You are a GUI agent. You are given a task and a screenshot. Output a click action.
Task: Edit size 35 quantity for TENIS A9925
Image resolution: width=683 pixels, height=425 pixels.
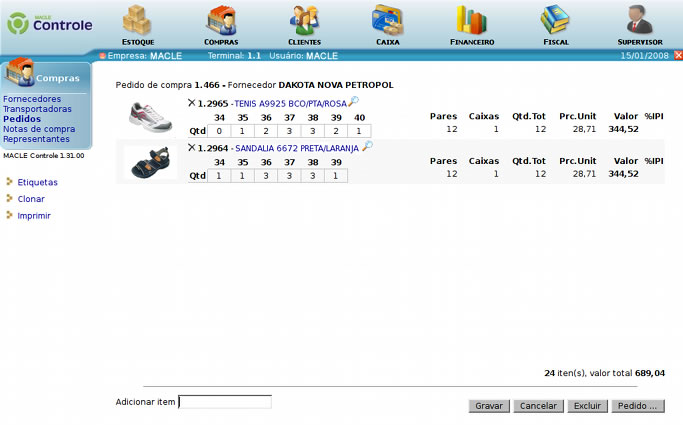click(242, 131)
